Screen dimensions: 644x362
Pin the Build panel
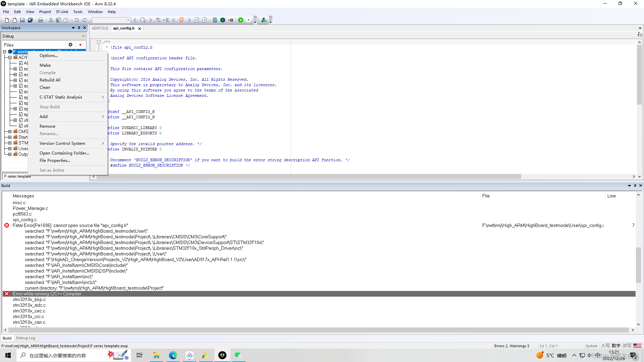635,185
